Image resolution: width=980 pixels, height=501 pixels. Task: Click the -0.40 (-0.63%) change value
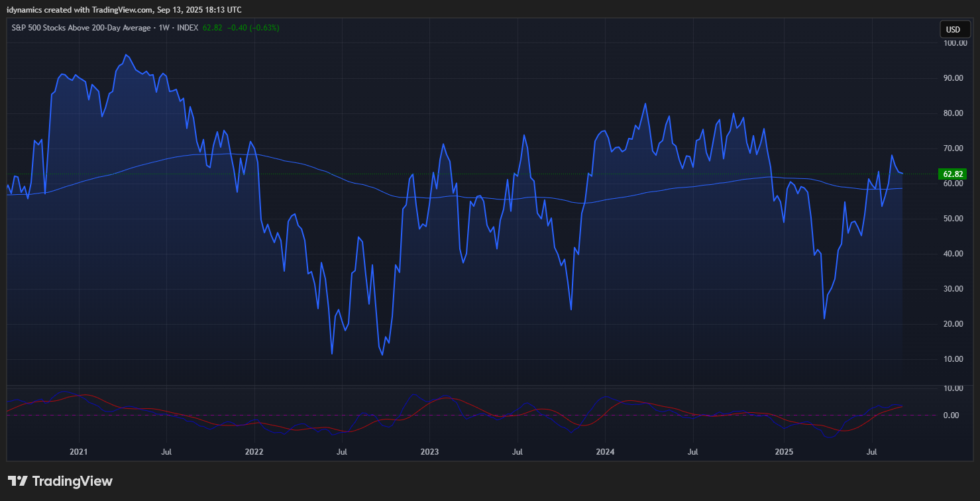coord(253,28)
